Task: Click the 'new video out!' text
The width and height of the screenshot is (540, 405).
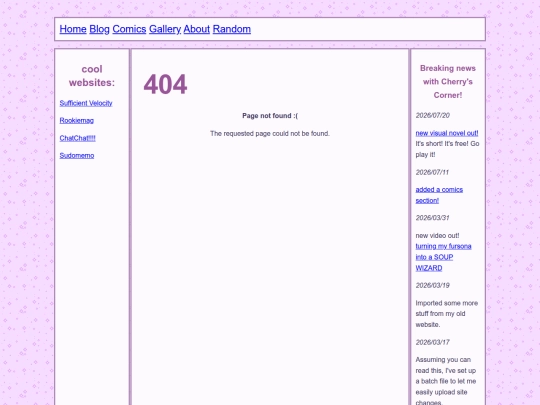Action: coord(437,236)
